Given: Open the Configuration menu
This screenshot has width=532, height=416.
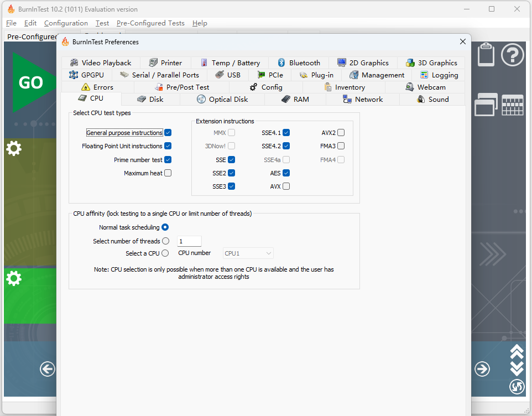Looking at the screenshot, I should (x=66, y=23).
